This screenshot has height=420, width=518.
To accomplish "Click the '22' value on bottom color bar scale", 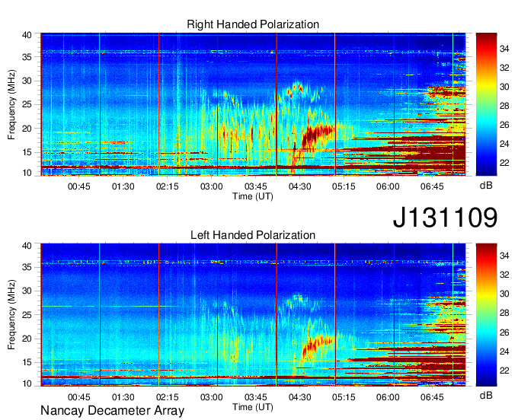I will click(504, 371).
